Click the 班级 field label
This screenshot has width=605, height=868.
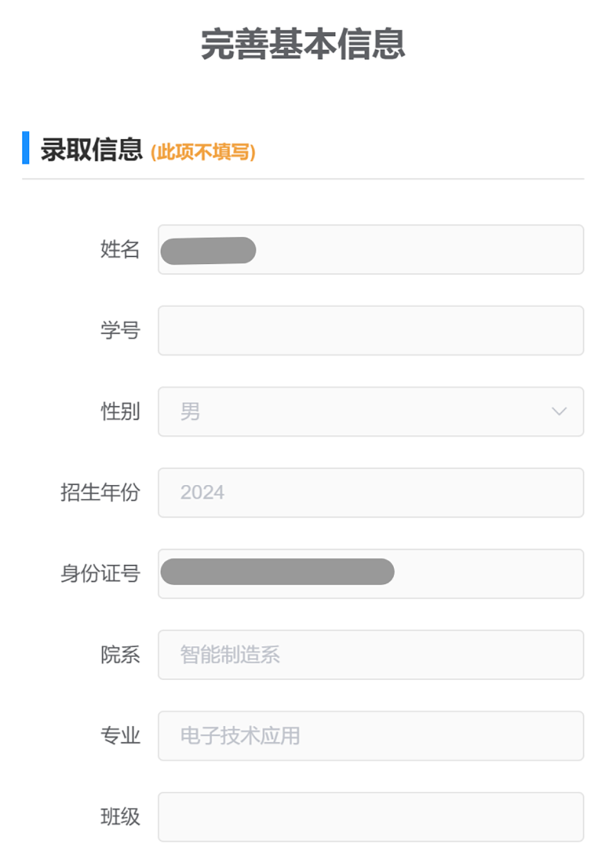pos(120,817)
